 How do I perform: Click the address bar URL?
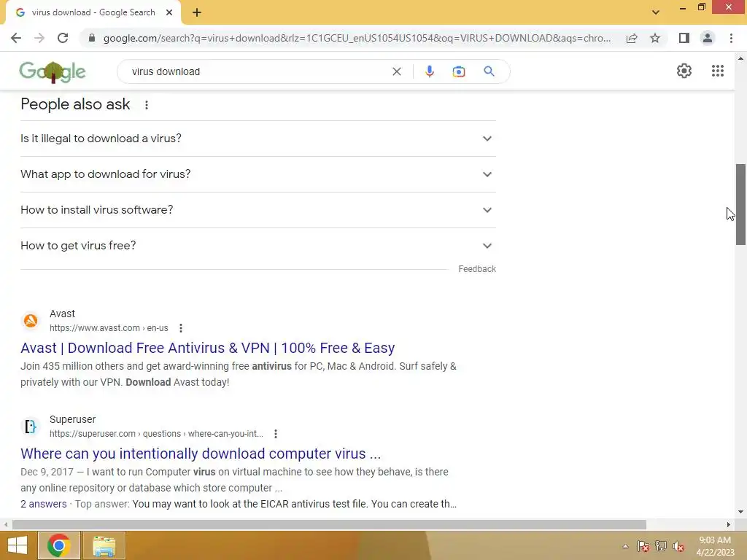coord(357,38)
